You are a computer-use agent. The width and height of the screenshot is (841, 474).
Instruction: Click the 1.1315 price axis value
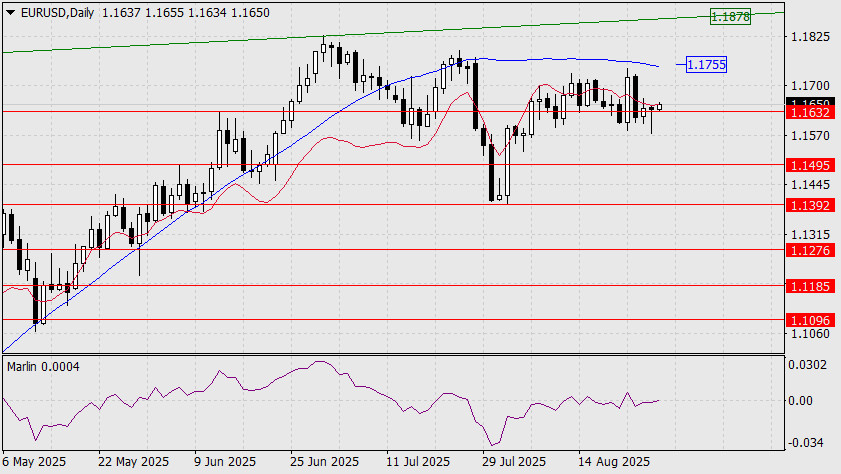(x=810, y=235)
